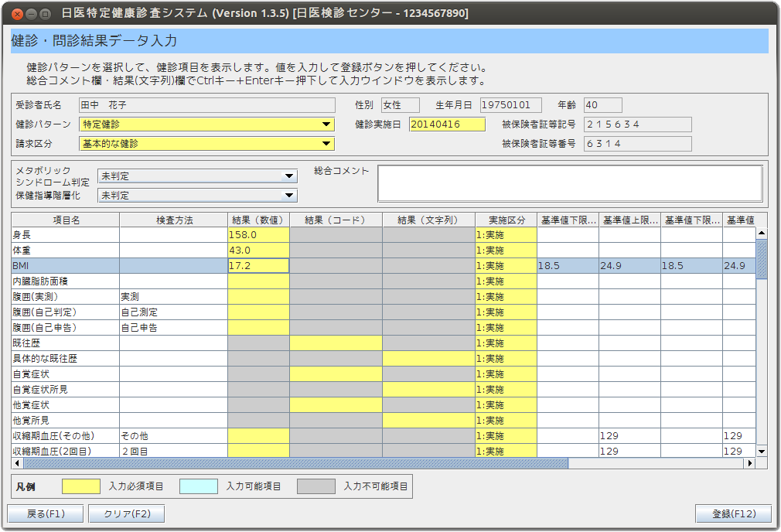Screen dimensions: 781x532
Task: Click the 性別 field showing 女性
Action: pos(401,105)
